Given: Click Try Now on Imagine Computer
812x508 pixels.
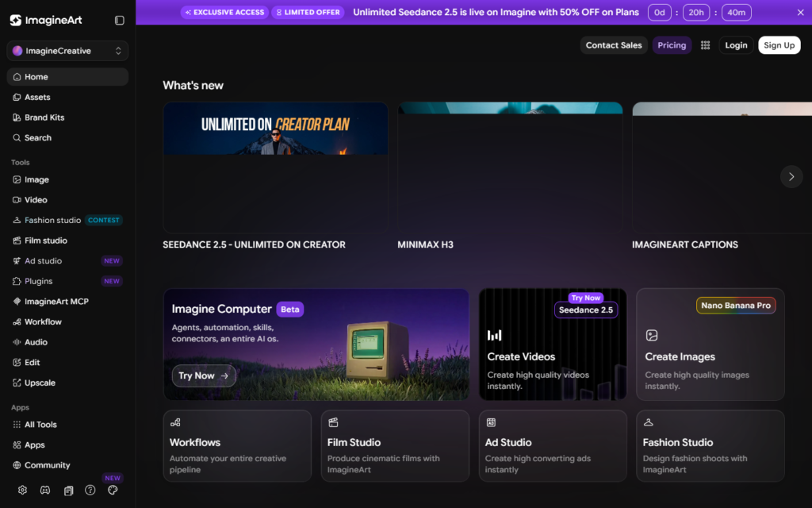Looking at the screenshot, I should click(x=204, y=375).
